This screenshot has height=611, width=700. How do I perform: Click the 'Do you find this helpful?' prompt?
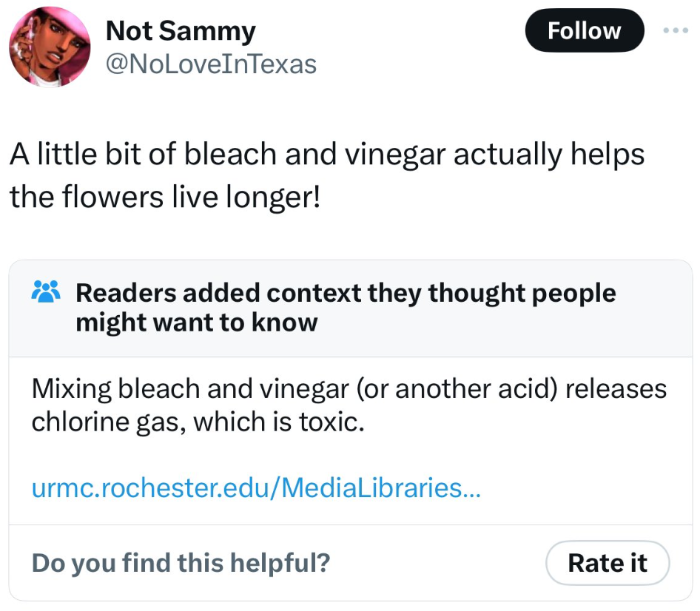click(181, 564)
